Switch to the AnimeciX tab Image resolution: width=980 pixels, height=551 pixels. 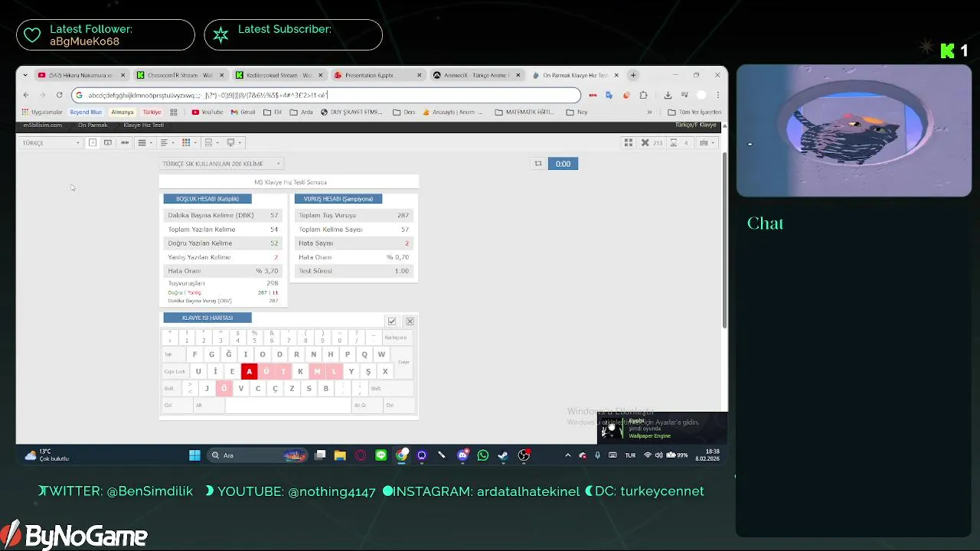click(x=477, y=75)
